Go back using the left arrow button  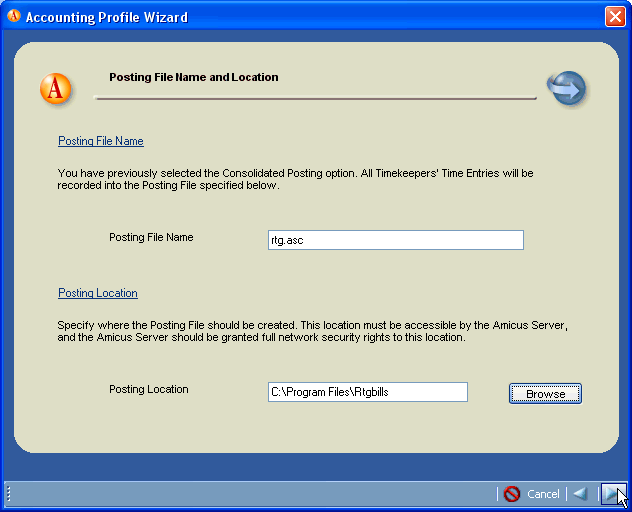(579, 494)
